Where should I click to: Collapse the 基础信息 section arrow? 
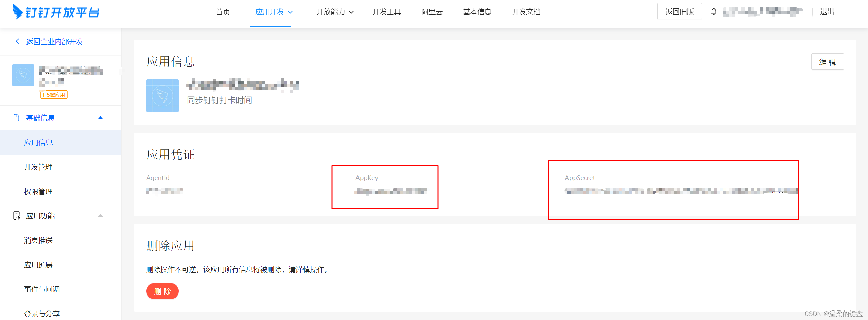point(100,118)
